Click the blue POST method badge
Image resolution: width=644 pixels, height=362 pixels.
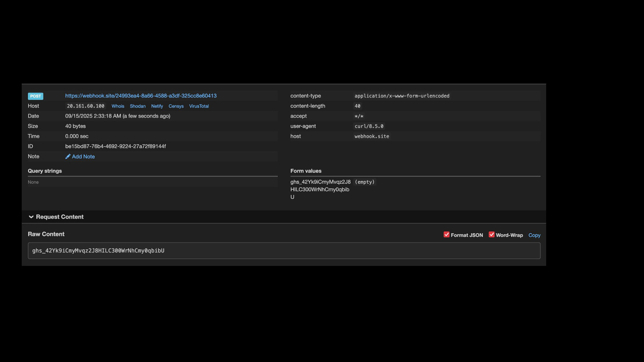35,96
